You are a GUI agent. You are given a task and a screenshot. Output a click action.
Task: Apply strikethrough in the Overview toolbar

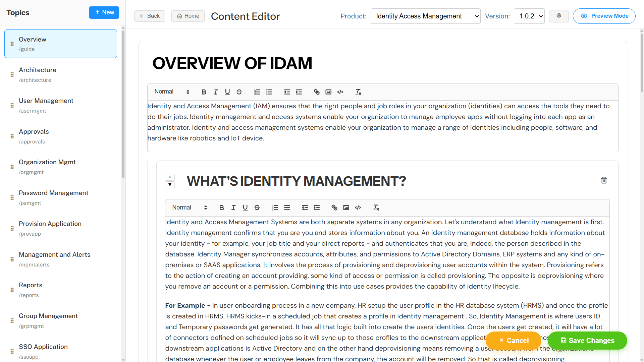239,92
